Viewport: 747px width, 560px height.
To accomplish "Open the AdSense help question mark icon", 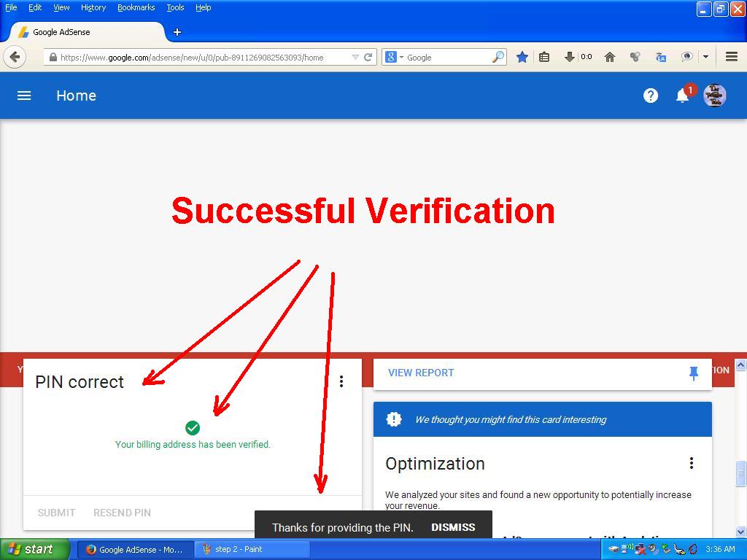I will [650, 96].
